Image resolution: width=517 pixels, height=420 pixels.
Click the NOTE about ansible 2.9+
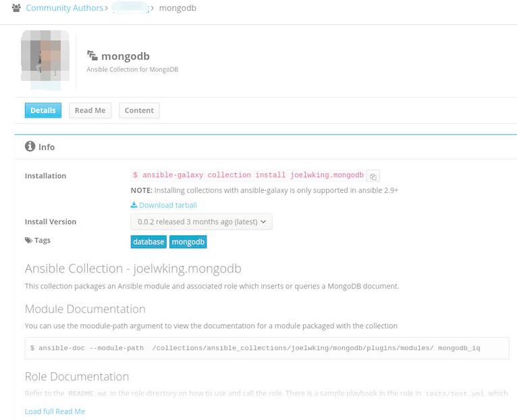[265, 190]
